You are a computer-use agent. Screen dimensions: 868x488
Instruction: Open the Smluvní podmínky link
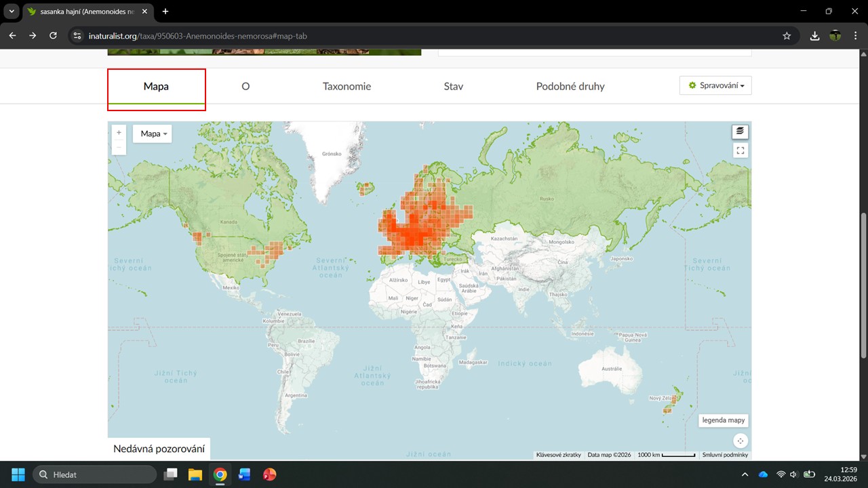tap(726, 455)
